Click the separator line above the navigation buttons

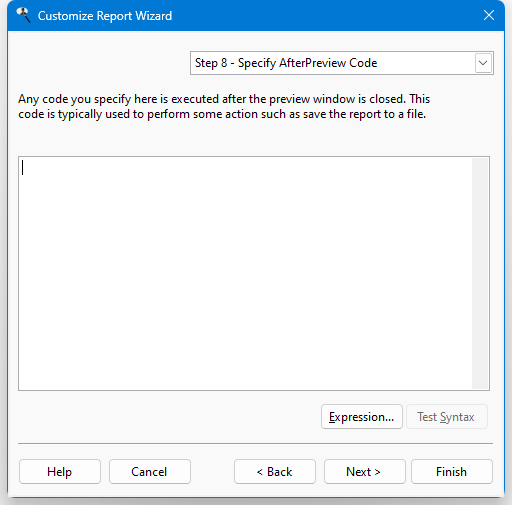tap(255, 444)
